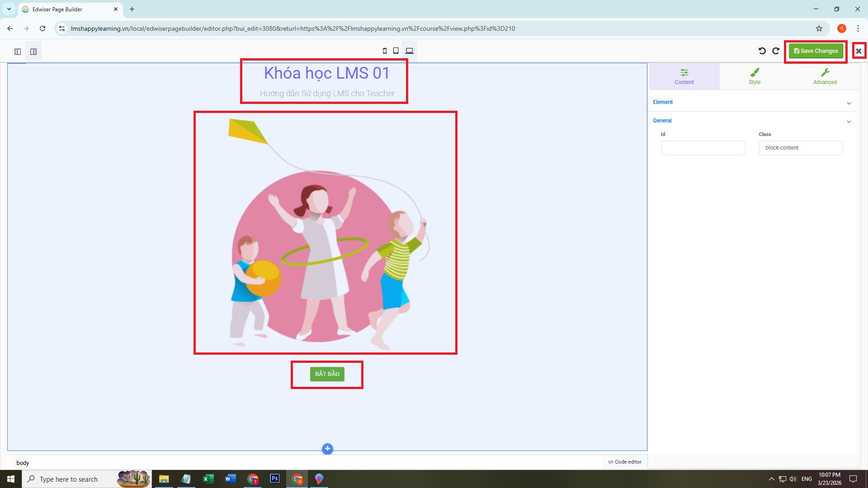
Task: Click the Id input field
Action: 703,148
